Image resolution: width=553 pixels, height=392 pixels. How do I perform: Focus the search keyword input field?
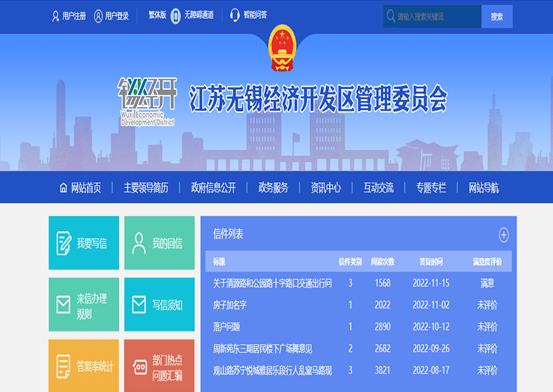coord(432,17)
